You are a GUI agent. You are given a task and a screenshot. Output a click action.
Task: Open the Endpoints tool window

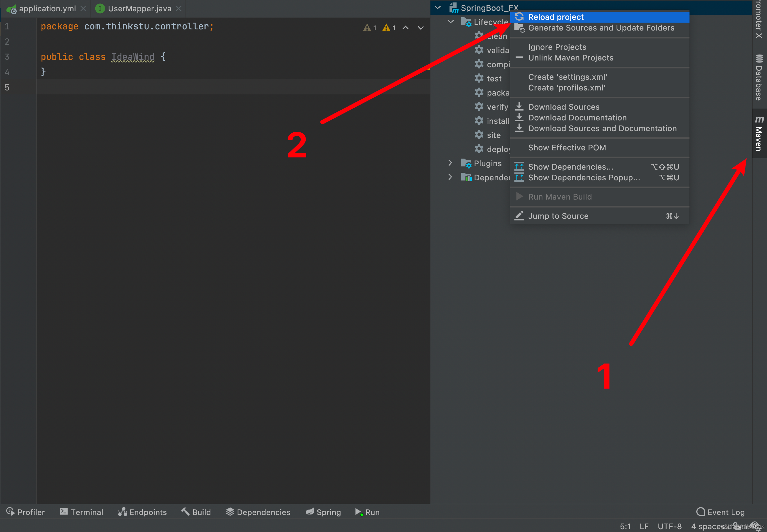(142, 512)
